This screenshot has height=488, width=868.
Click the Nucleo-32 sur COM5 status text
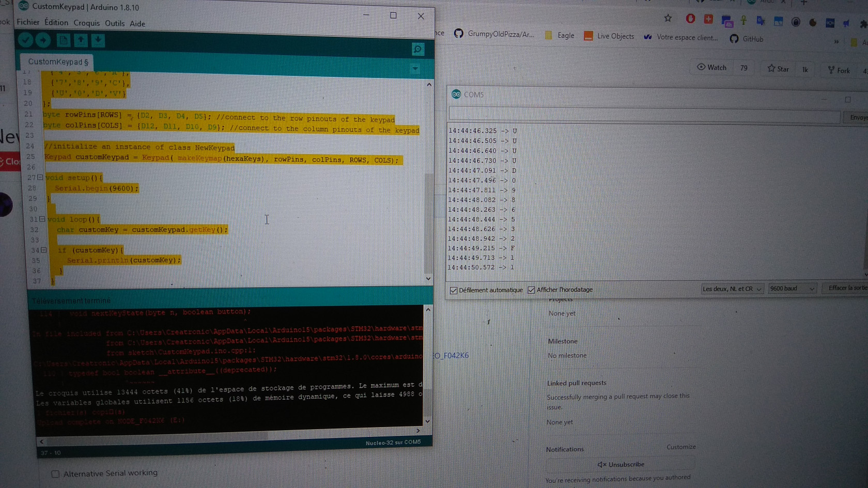tap(393, 443)
